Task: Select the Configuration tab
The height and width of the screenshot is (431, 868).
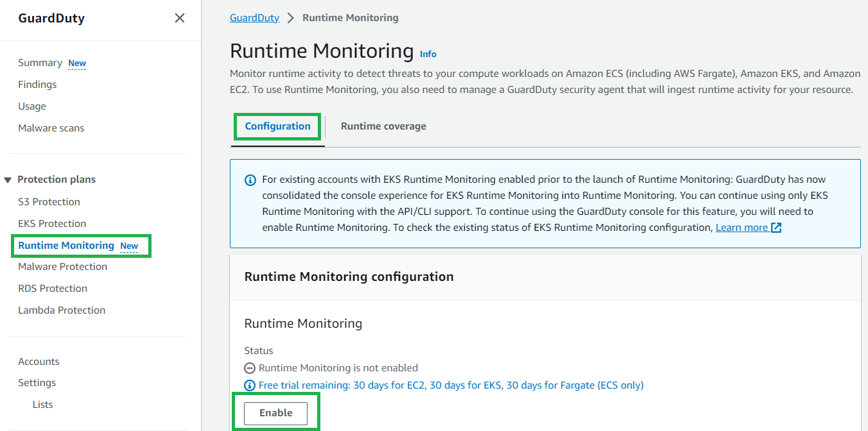Action: tap(277, 126)
